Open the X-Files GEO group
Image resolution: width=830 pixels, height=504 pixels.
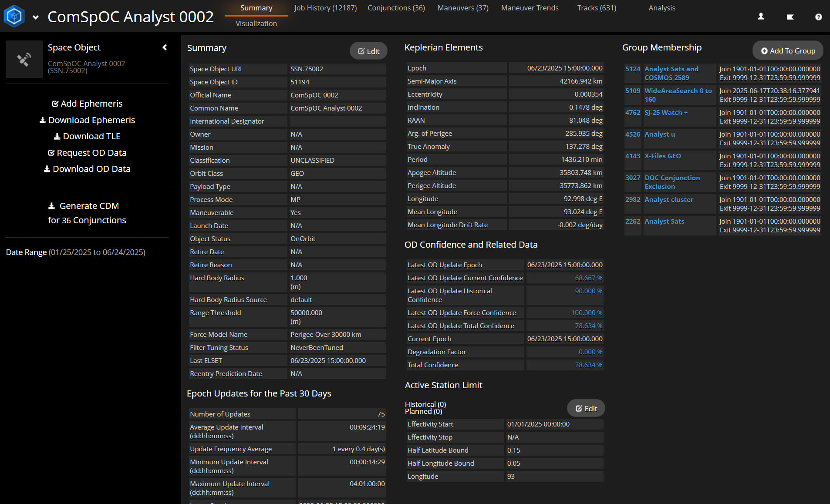(x=663, y=156)
